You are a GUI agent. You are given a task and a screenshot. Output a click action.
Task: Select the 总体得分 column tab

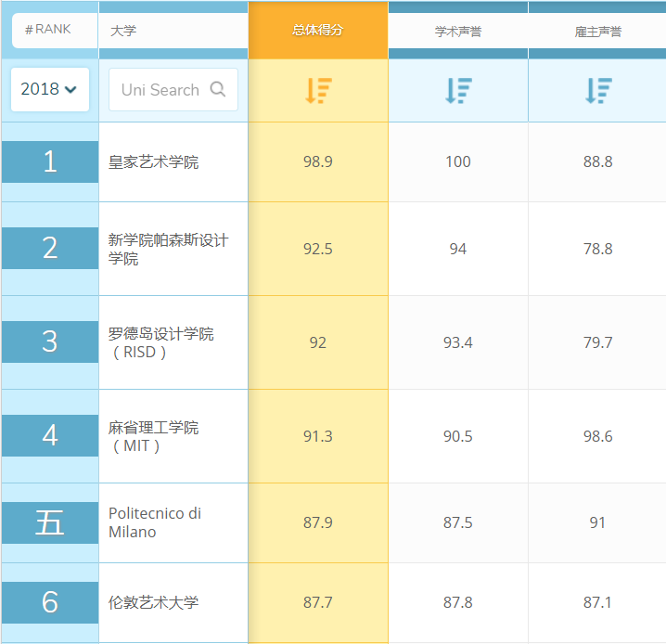pyautogui.click(x=318, y=31)
